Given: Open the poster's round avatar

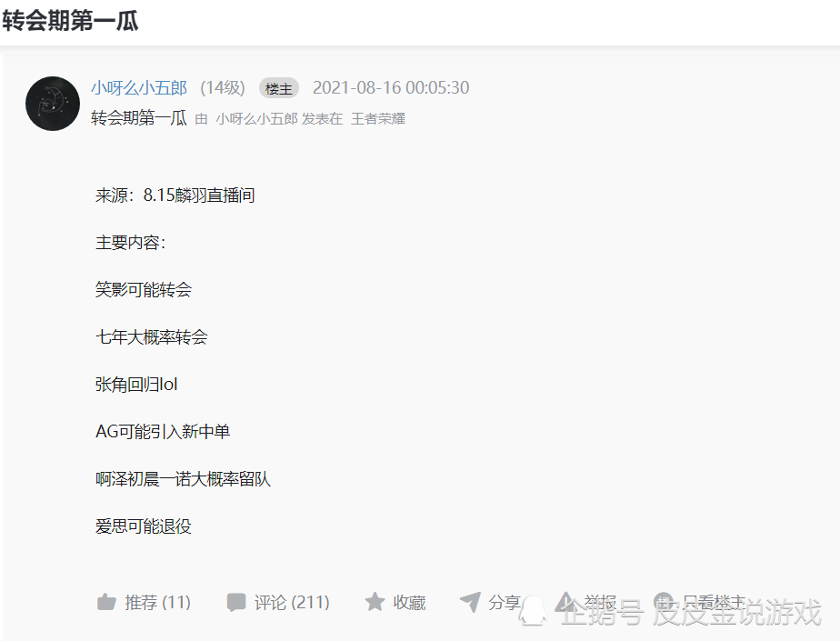Looking at the screenshot, I should tap(53, 104).
